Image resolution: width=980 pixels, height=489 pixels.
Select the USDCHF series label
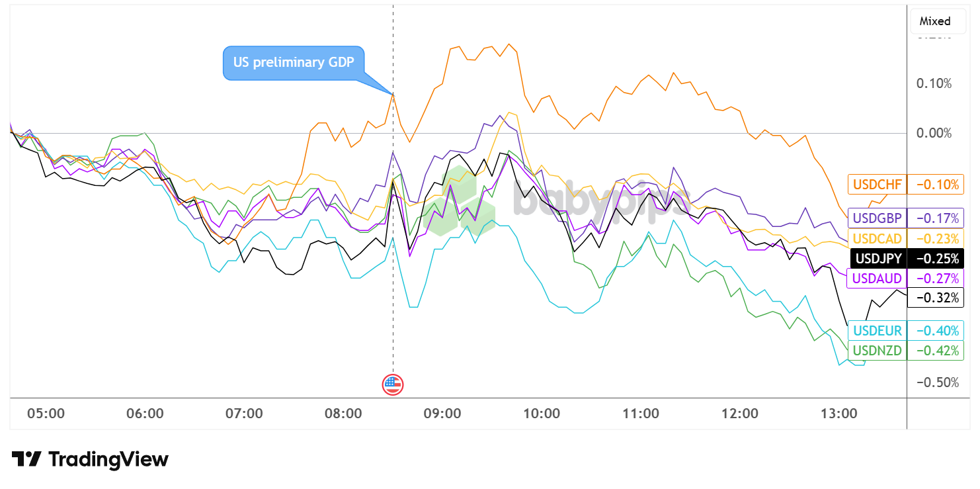tap(877, 185)
